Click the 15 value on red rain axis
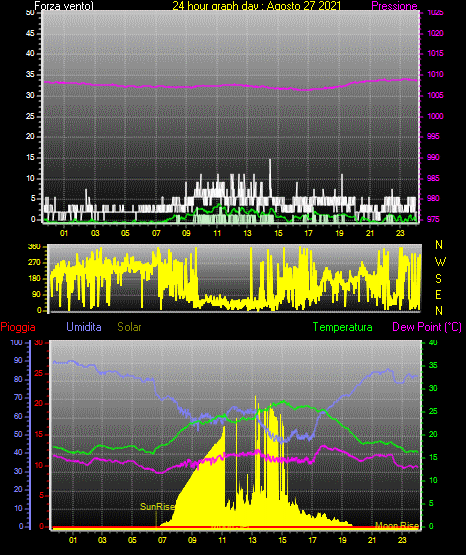The width and height of the screenshot is (466, 555). click(39, 434)
